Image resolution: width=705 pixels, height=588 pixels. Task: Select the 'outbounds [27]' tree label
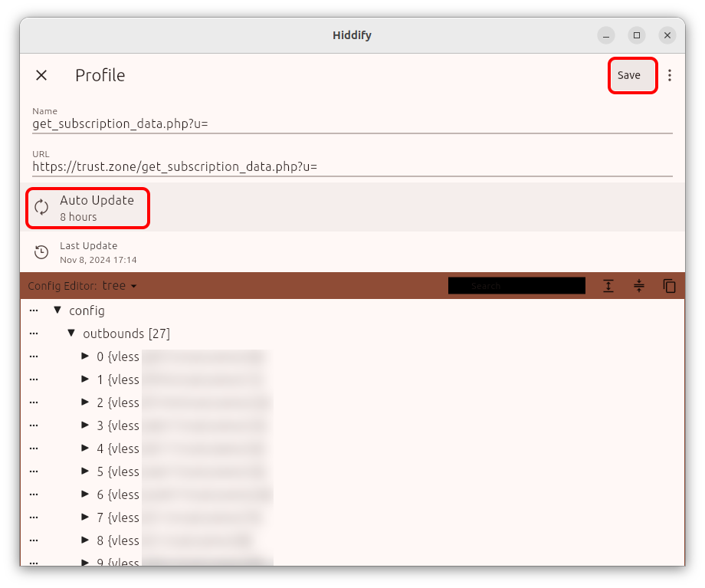[x=126, y=333]
